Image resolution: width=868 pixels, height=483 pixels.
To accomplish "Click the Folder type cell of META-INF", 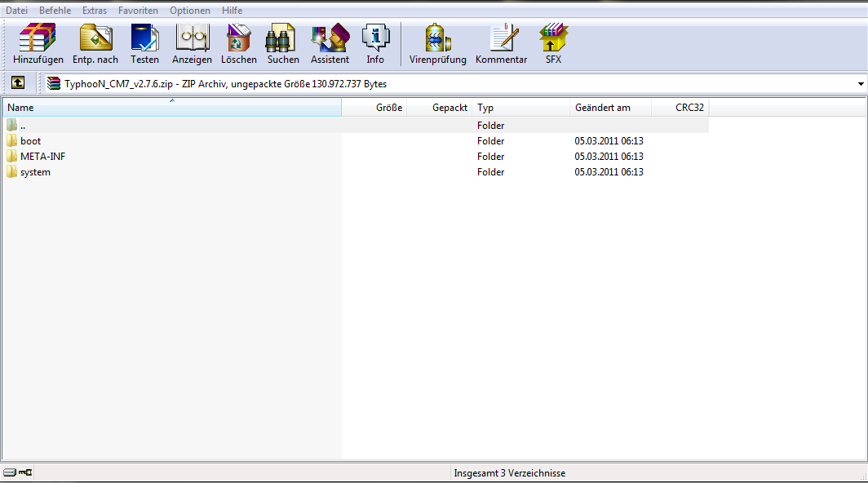I will point(490,156).
